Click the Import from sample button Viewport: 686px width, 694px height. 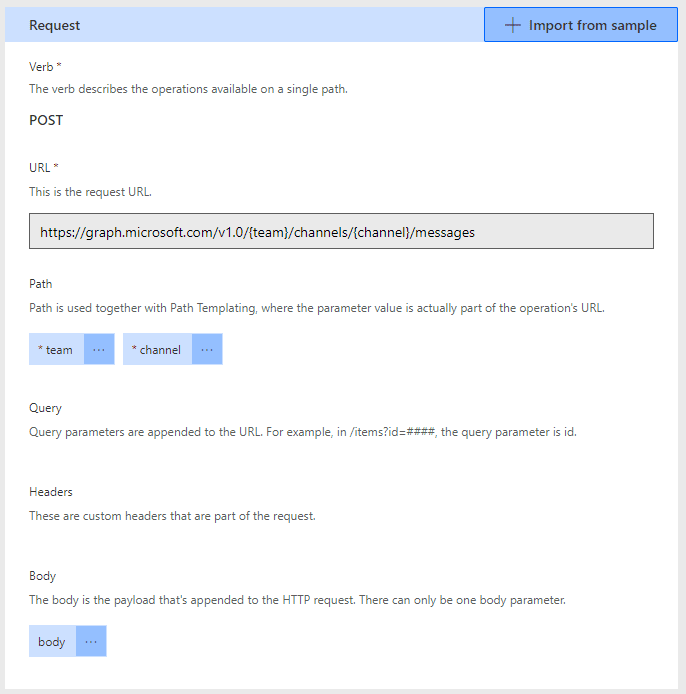[580, 25]
